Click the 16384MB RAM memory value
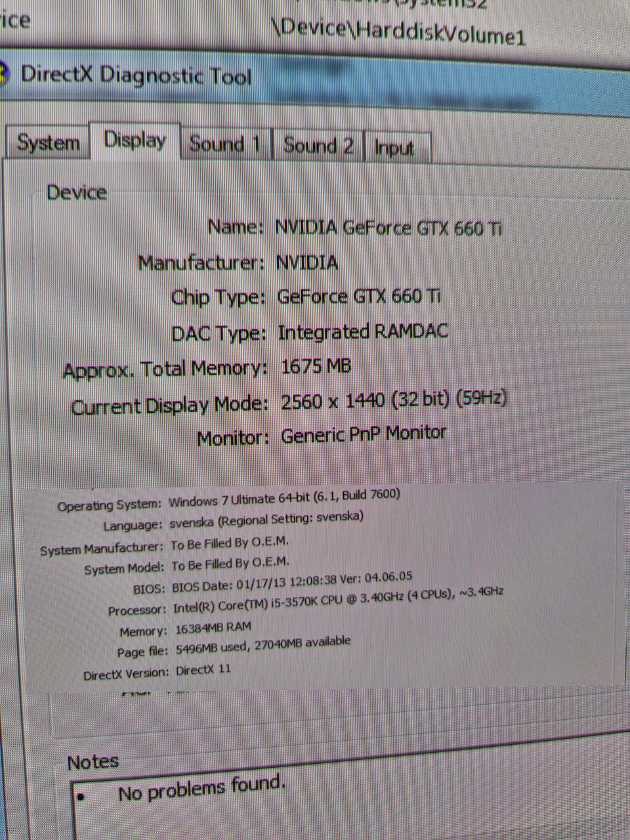The width and height of the screenshot is (630, 840). (213, 628)
